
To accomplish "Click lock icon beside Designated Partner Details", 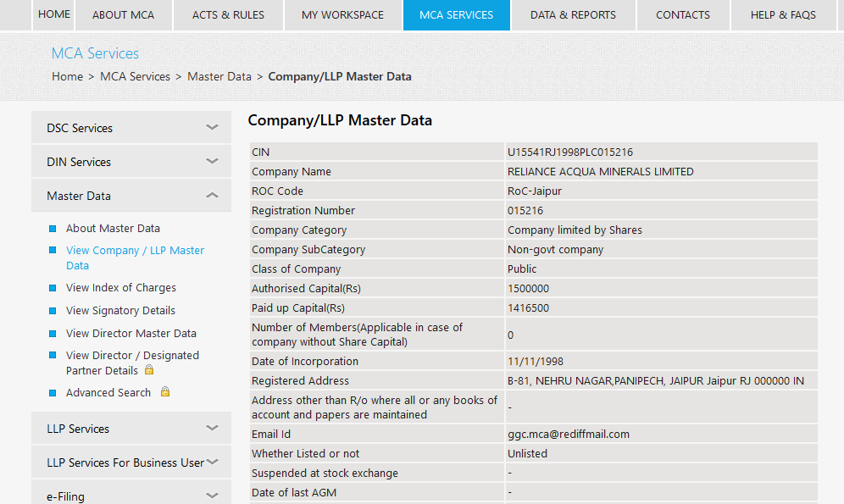I will point(149,369).
